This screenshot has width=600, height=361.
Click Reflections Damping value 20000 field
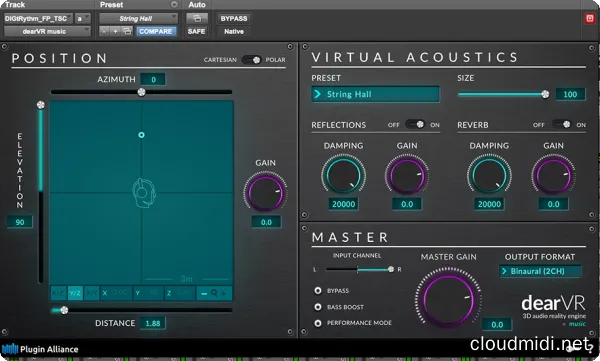click(x=344, y=204)
